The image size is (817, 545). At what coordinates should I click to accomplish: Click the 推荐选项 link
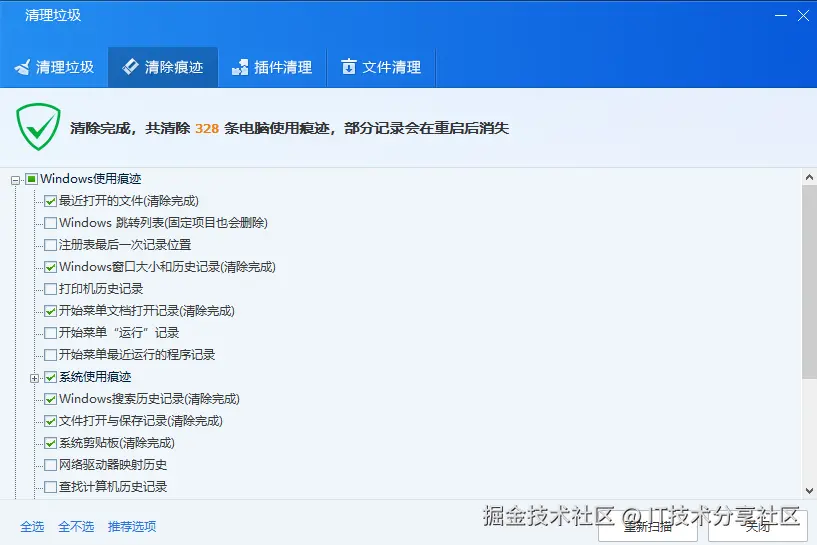(x=132, y=527)
